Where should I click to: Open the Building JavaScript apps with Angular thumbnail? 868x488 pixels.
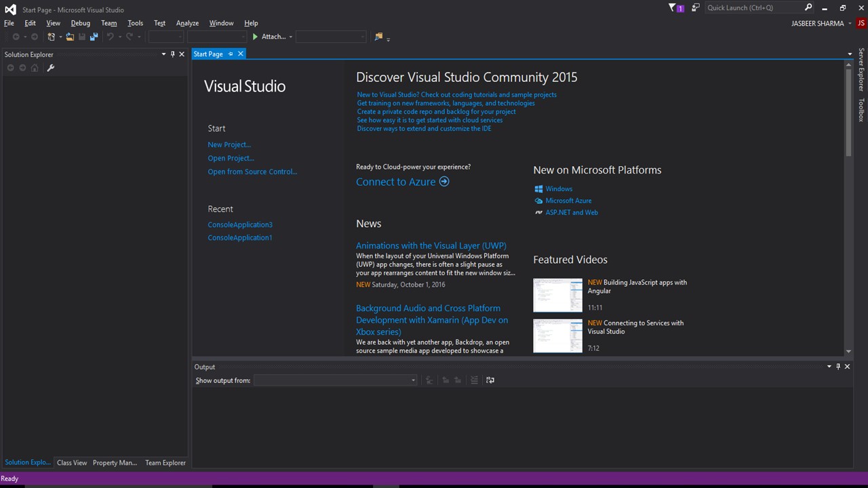[x=557, y=295]
